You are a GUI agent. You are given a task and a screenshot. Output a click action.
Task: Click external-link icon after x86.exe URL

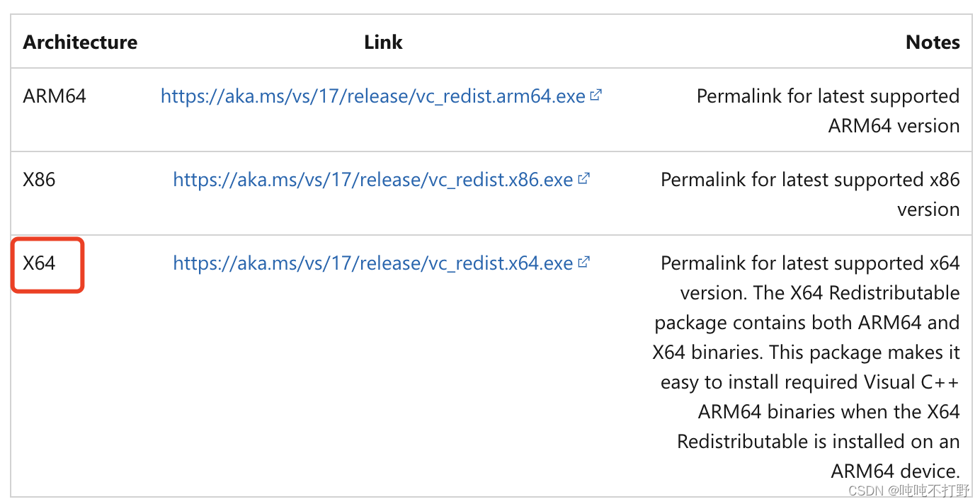point(583,178)
